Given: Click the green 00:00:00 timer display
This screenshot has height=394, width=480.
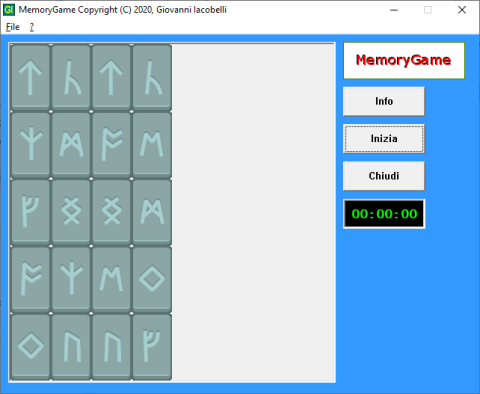Looking at the screenshot, I should [384, 214].
